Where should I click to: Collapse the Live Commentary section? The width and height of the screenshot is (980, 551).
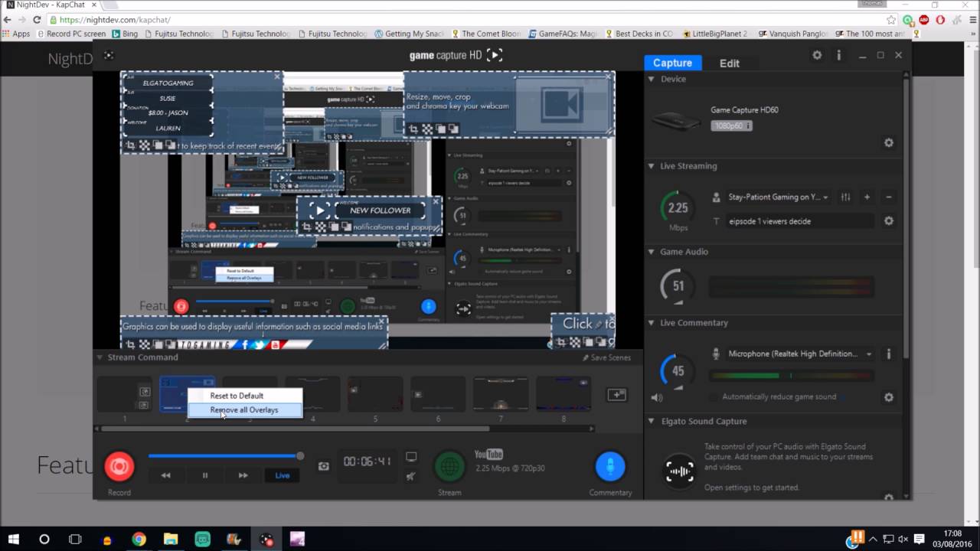(652, 323)
